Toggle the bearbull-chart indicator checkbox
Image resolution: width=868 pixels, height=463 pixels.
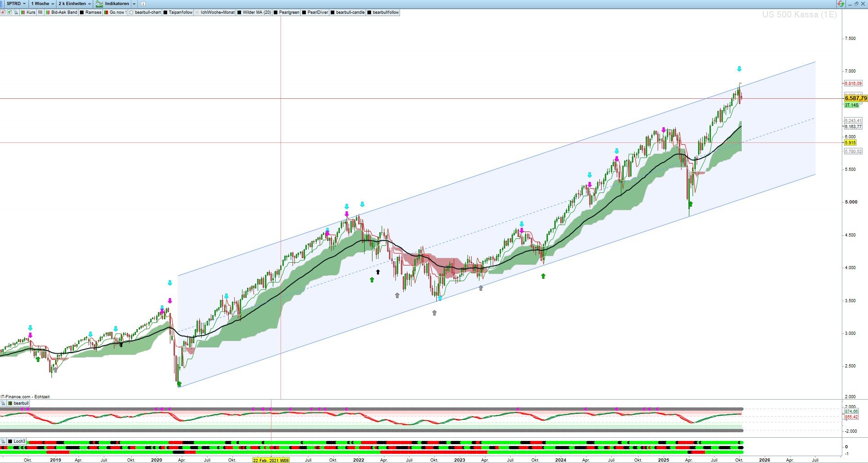coord(131,12)
